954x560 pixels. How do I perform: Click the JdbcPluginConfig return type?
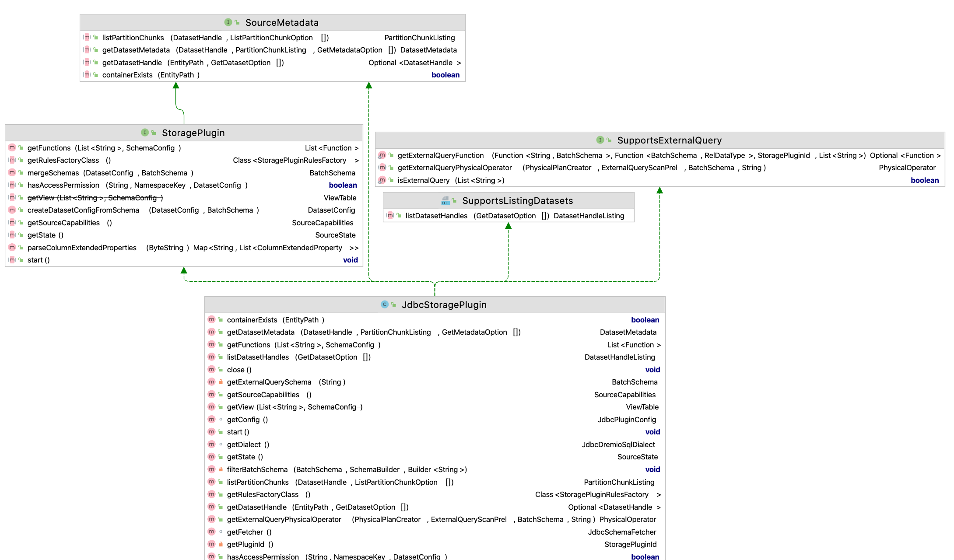coord(627,420)
